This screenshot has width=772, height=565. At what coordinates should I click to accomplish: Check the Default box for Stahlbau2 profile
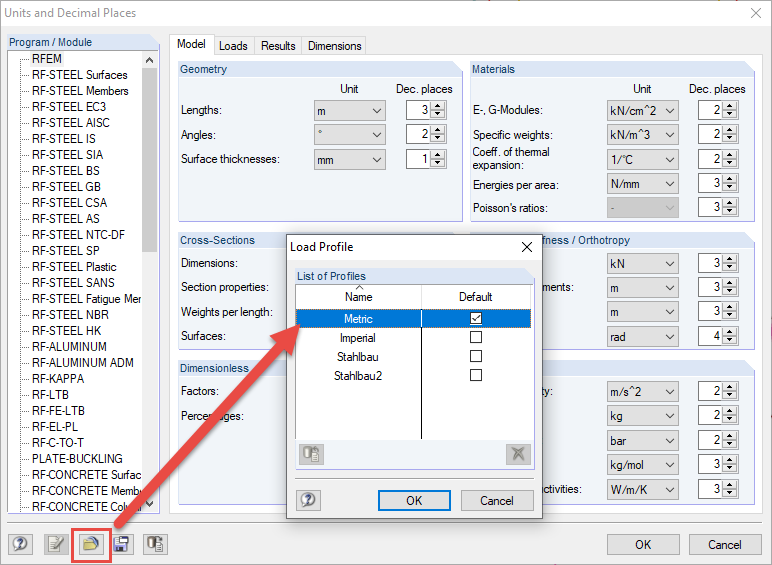coord(476,375)
